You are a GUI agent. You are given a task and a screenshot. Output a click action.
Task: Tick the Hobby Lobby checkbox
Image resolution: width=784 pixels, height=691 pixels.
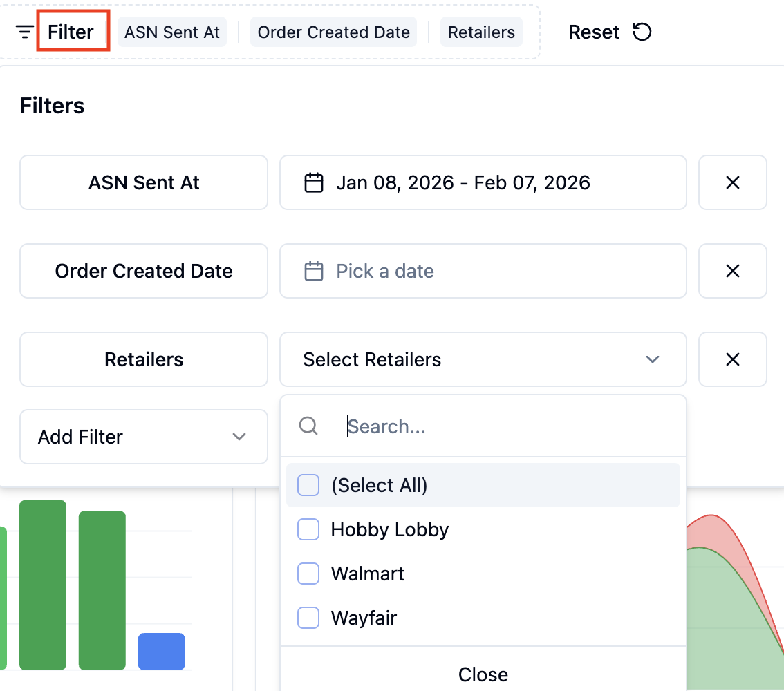click(308, 529)
